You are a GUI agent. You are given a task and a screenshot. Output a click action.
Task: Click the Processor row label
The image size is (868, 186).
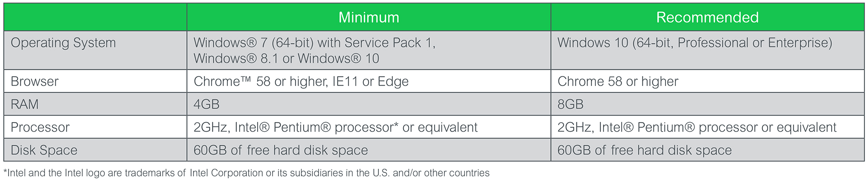(40, 127)
